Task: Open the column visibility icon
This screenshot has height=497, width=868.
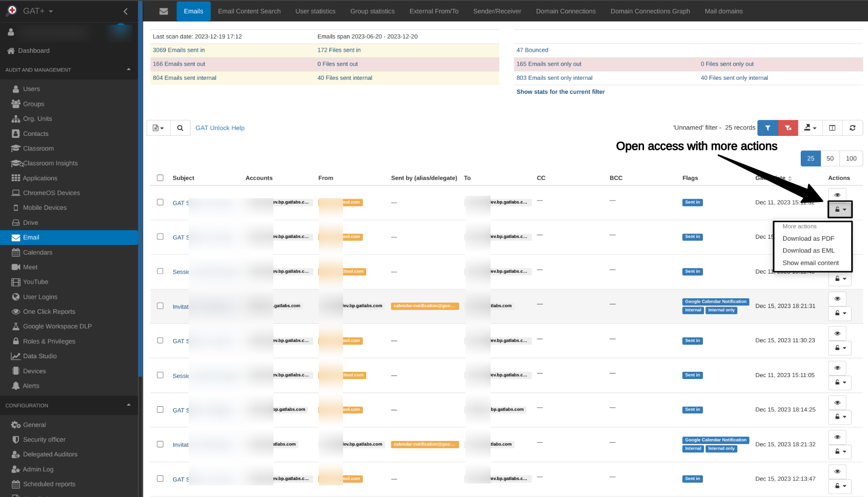Action: (832, 128)
